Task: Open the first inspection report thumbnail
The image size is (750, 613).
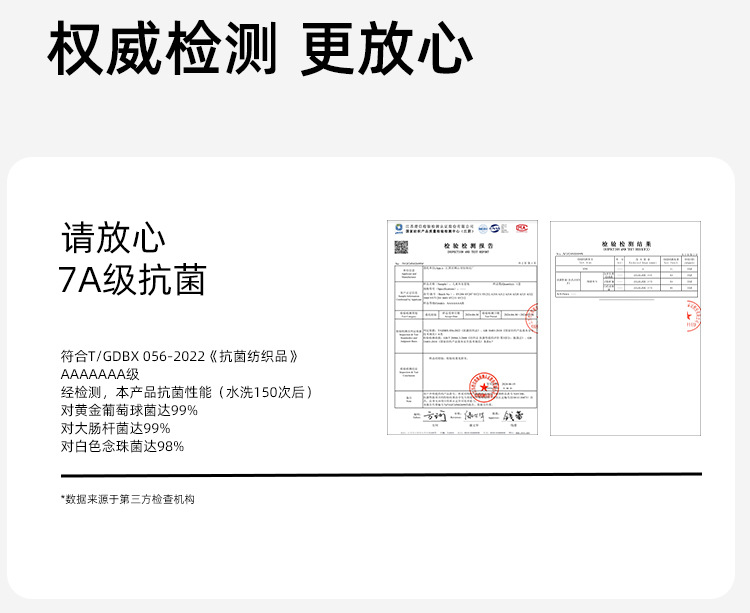Action: (x=463, y=328)
